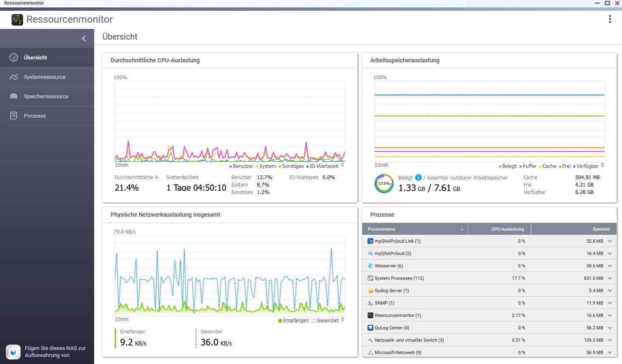The height and width of the screenshot is (364, 622).
Task: Open the three-dot options menu
Action: [610, 19]
